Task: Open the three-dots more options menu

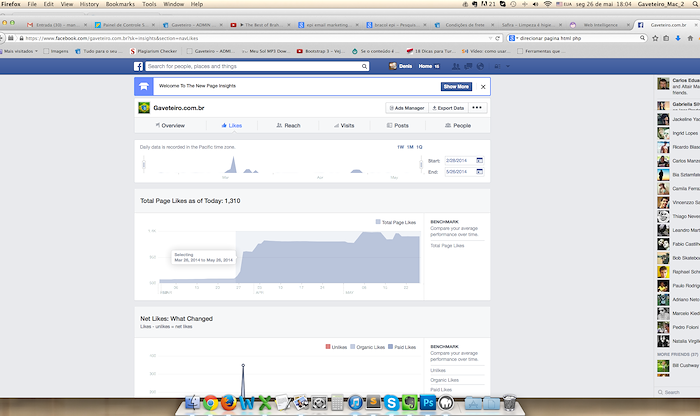Action: click(477, 108)
